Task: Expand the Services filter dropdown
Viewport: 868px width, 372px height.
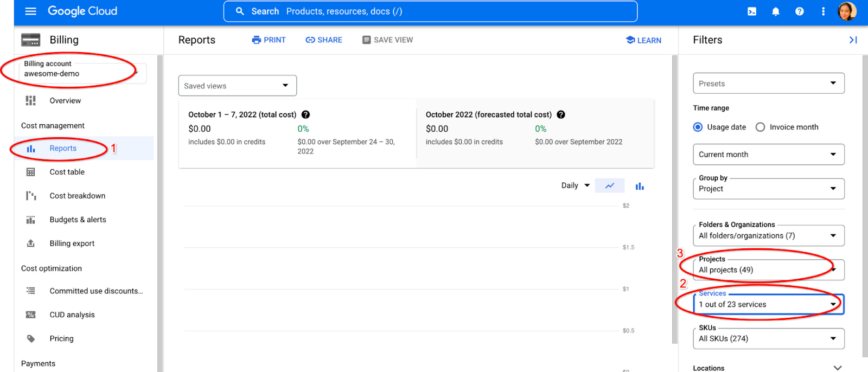Action: coord(768,305)
